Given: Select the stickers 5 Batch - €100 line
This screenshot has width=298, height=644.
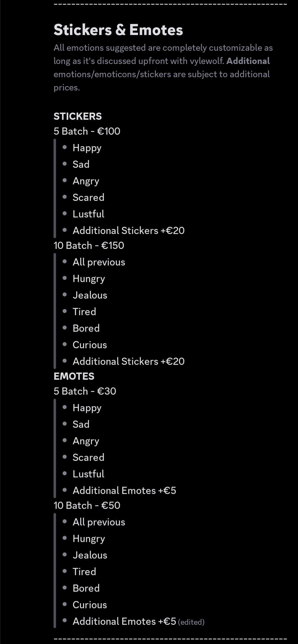Looking at the screenshot, I should [87, 131].
